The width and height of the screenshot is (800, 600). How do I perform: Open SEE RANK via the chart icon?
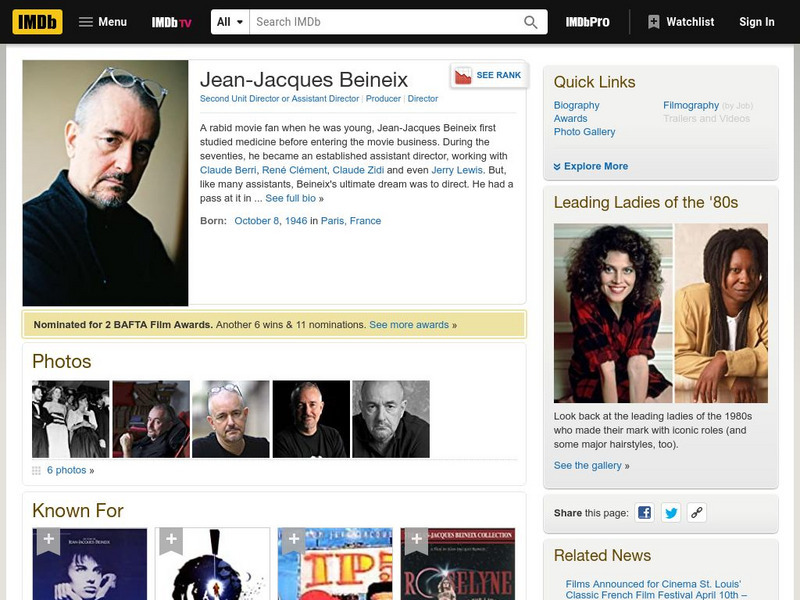point(462,73)
